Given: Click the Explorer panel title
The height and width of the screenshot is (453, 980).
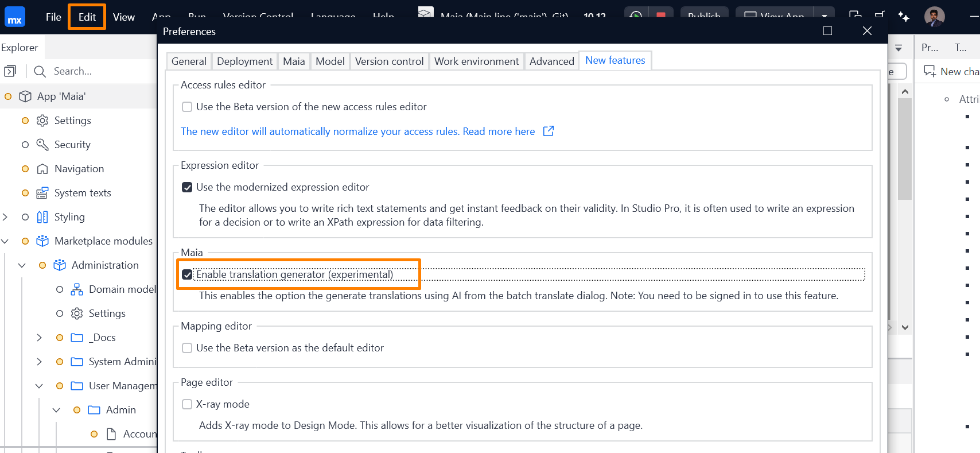Looking at the screenshot, I should 20,48.
